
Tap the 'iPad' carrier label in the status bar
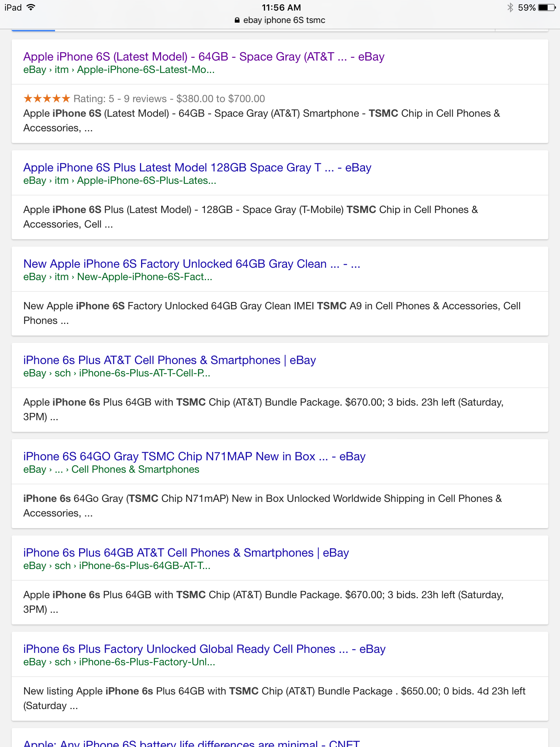(13, 7)
